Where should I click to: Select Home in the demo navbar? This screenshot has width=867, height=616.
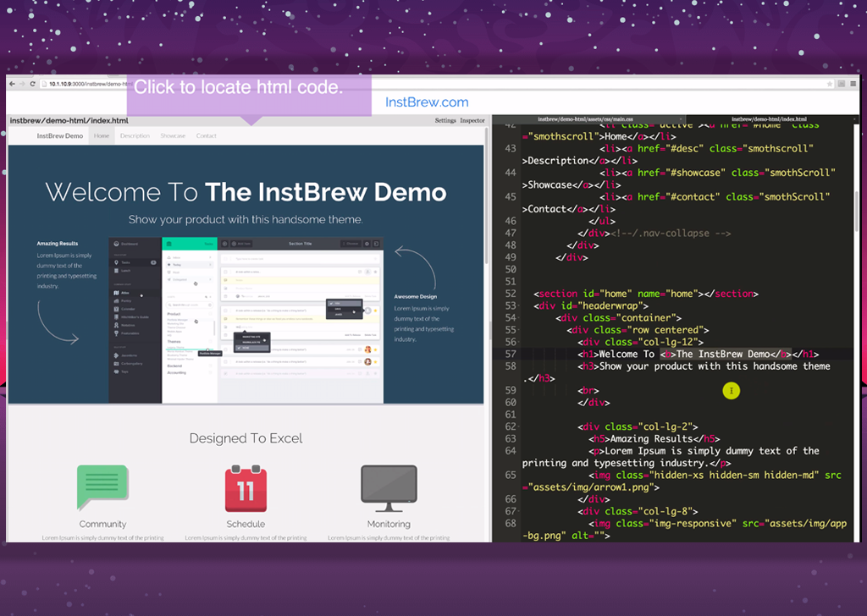point(102,135)
